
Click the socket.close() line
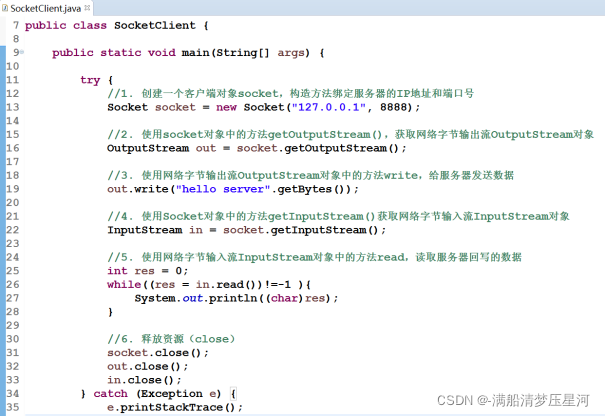(158, 353)
